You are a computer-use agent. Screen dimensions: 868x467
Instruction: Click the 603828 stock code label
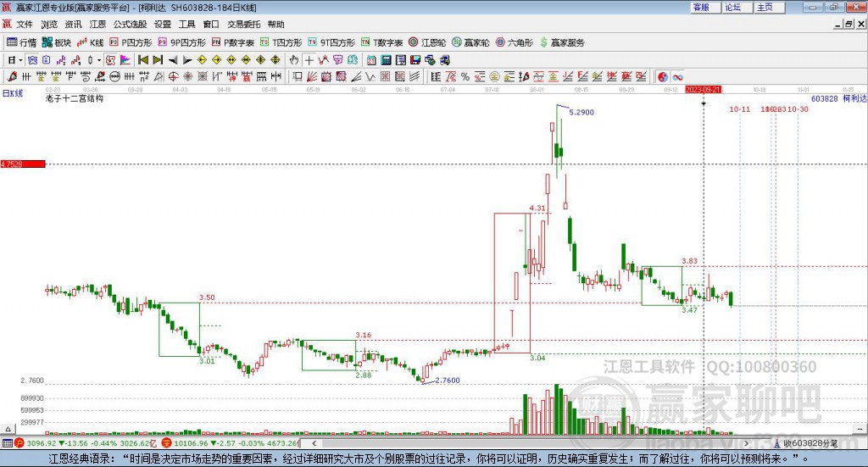coord(824,98)
